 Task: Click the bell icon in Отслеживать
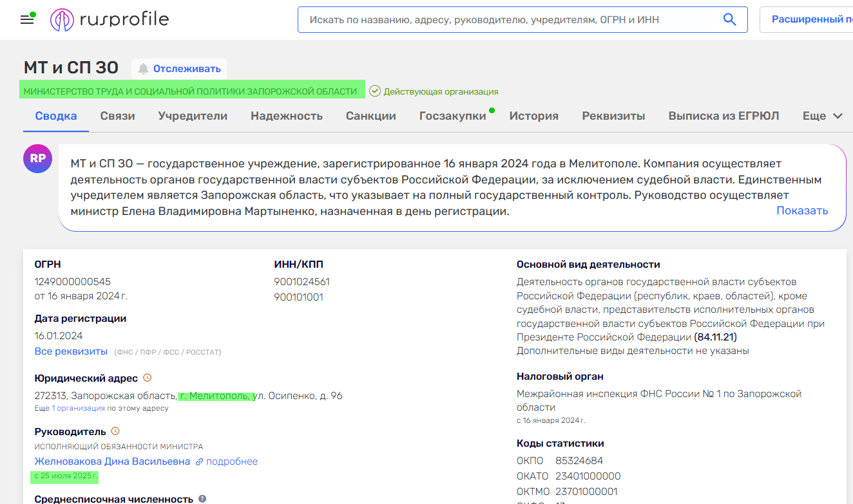click(143, 69)
